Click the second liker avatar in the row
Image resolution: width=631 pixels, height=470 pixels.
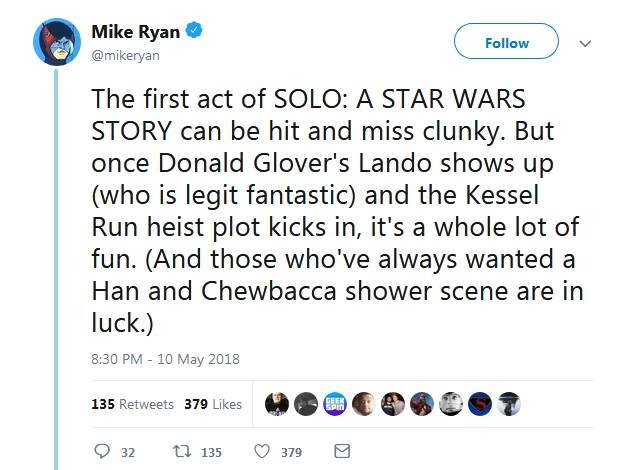(x=308, y=403)
